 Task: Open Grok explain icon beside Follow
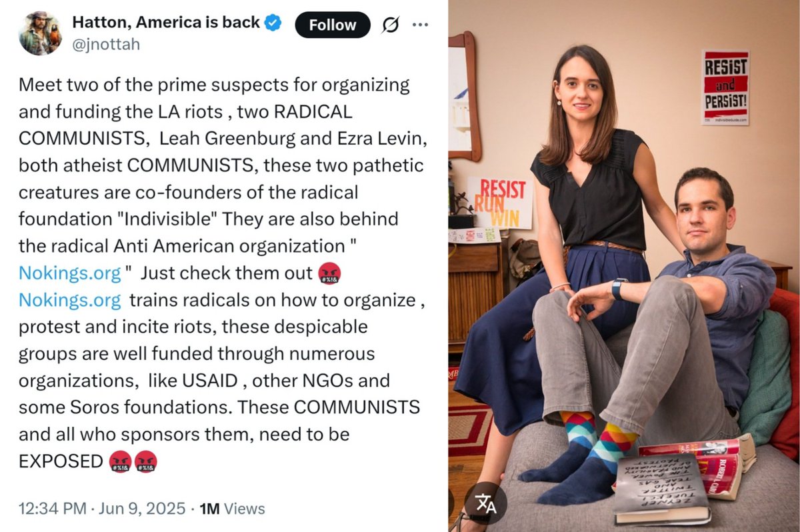(389, 25)
